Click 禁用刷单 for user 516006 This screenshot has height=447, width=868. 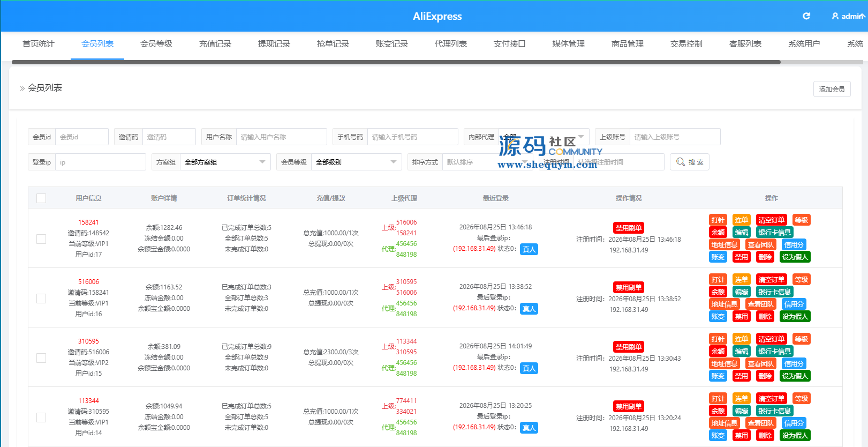click(629, 287)
